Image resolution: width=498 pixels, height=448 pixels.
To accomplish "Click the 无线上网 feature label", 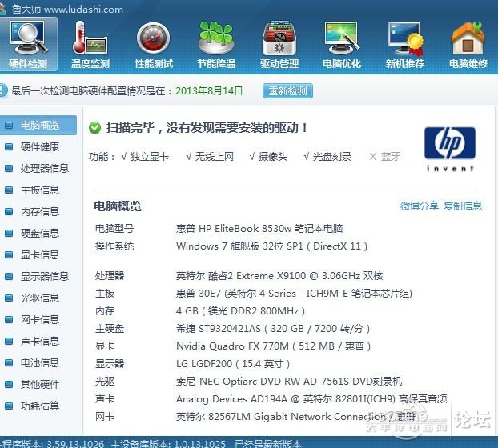I will pyautogui.click(x=214, y=157).
